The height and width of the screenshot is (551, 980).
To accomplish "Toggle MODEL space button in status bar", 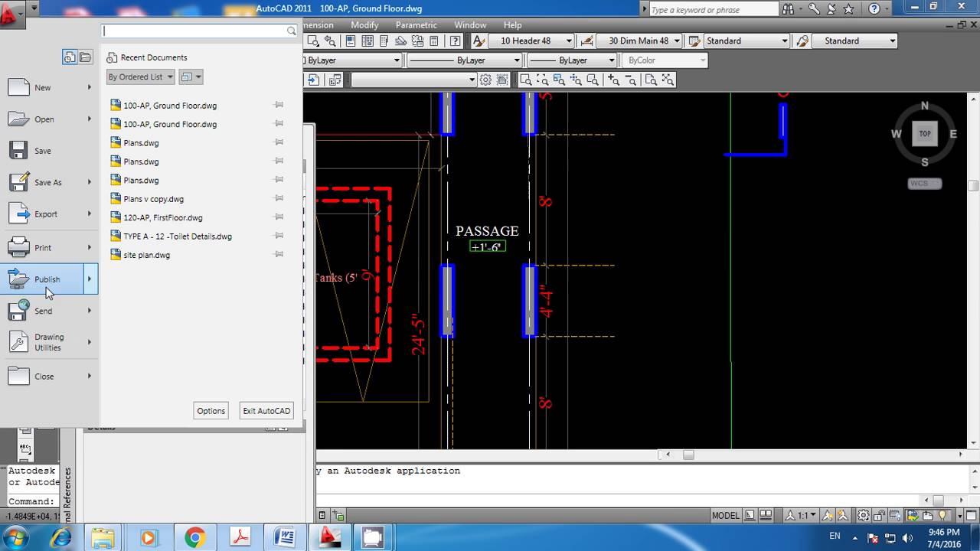I will (x=726, y=516).
